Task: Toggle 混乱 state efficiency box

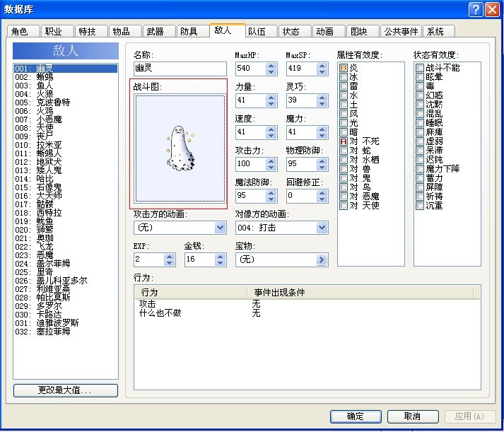Action: (419, 114)
